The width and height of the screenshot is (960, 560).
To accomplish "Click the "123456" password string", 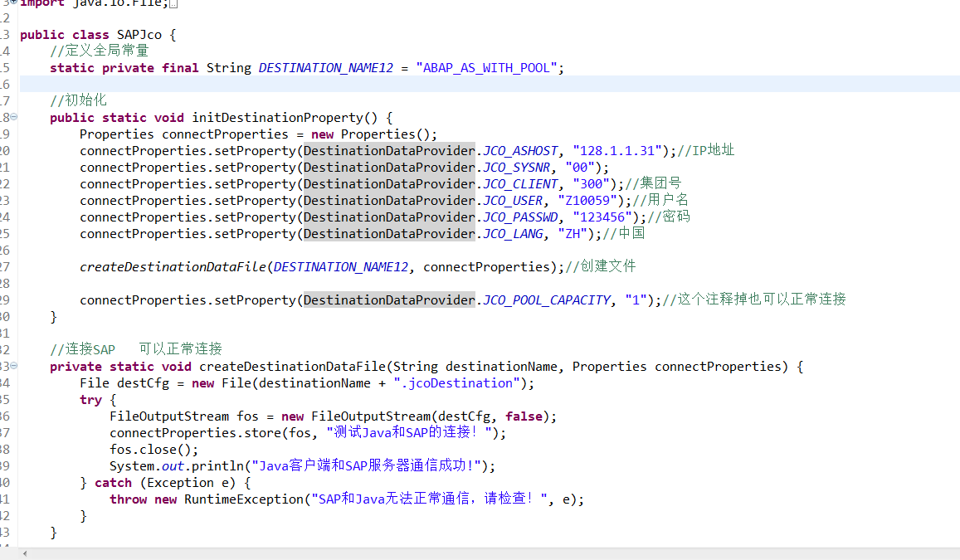I will pyautogui.click(x=602, y=217).
